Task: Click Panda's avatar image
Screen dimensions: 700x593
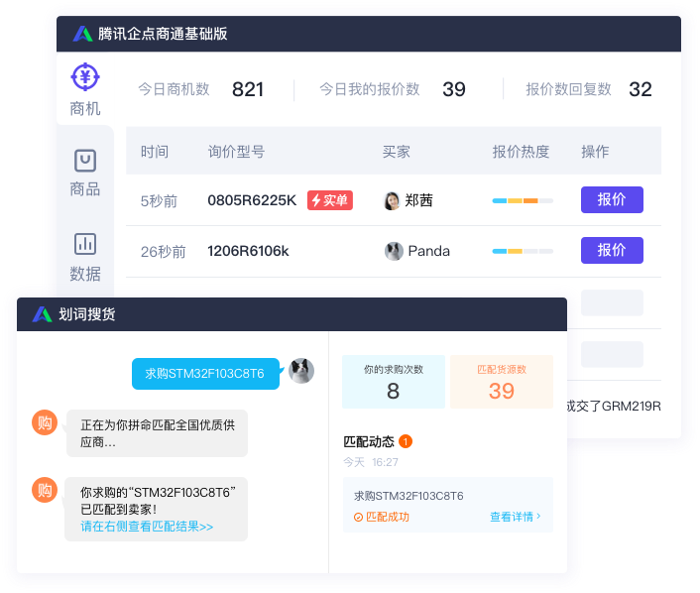Action: coord(394,251)
